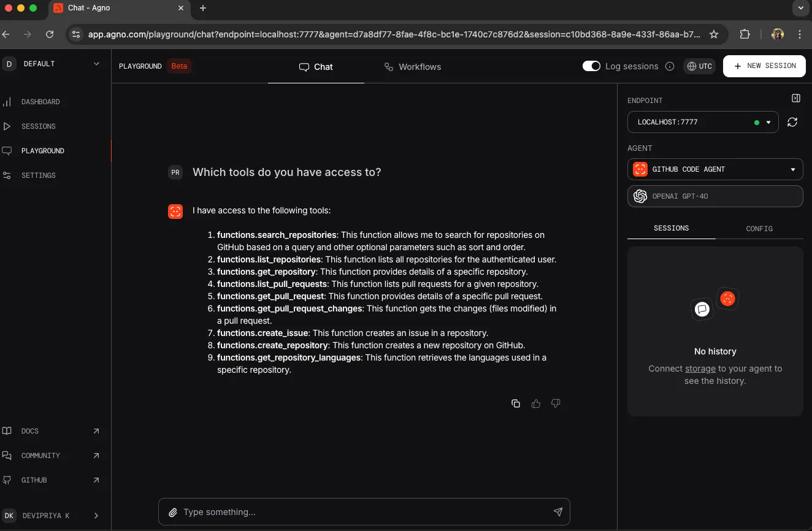Screen dimensions: 812x531
Task: Focus the Type something message field
Action: pyautogui.click(x=362, y=512)
